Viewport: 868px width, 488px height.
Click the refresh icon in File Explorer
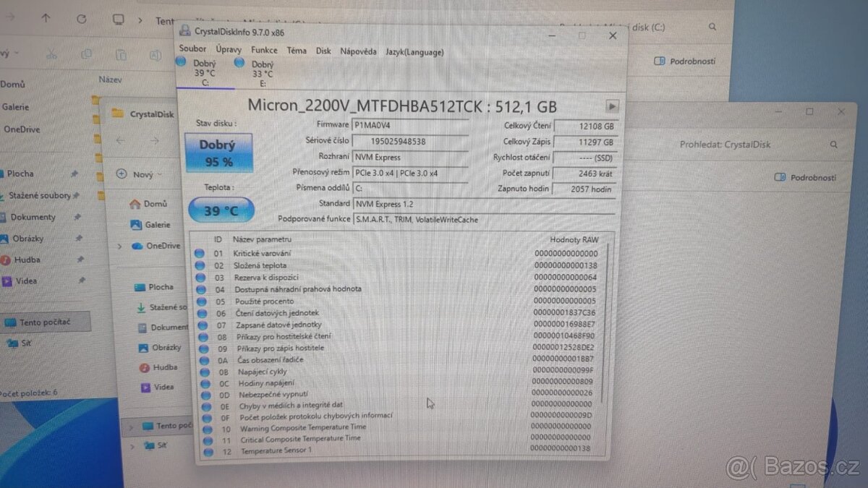(81, 19)
